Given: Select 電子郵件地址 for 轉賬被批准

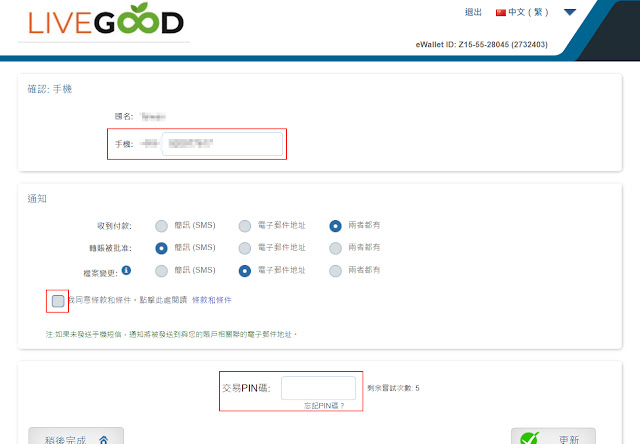Looking at the screenshot, I should point(245,248).
